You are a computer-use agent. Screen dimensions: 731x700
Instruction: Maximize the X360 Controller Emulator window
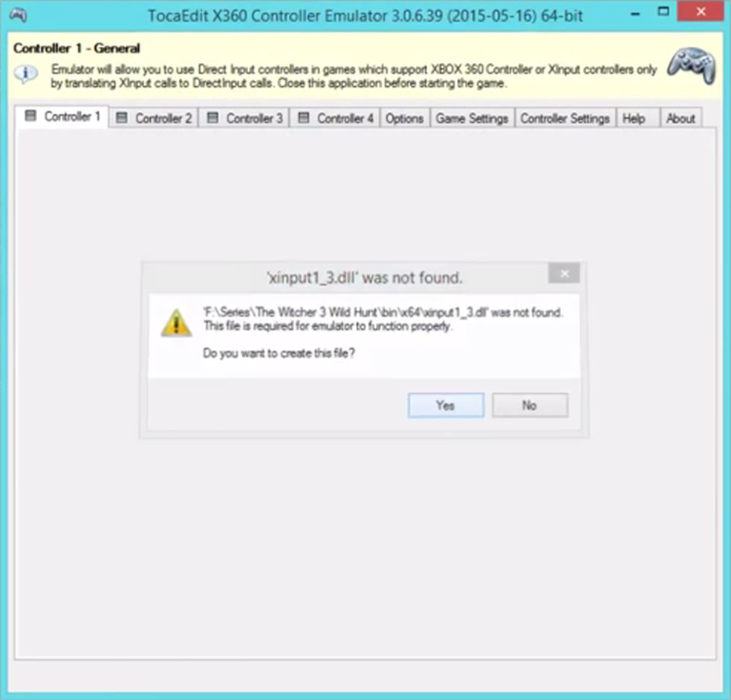[x=663, y=13]
